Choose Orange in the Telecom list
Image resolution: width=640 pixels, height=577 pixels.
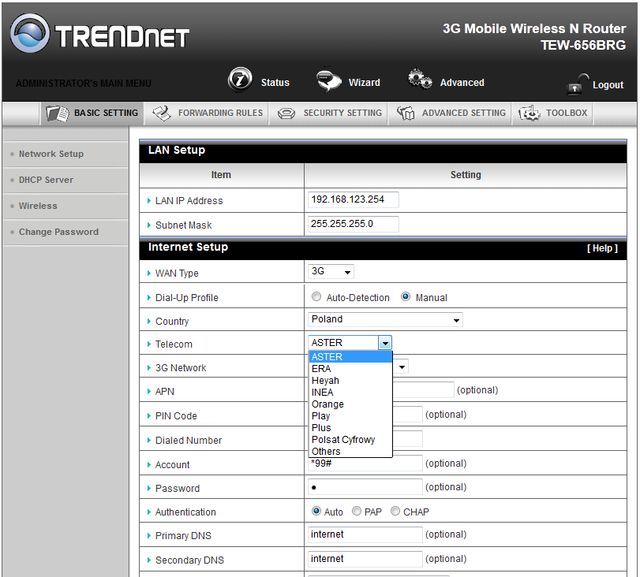350,404
